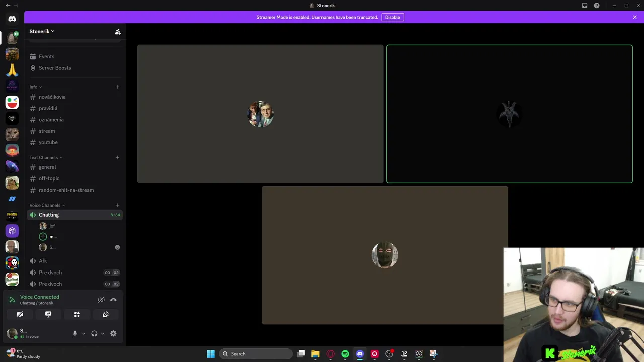Open the pravidlá text channel

tap(74, 108)
